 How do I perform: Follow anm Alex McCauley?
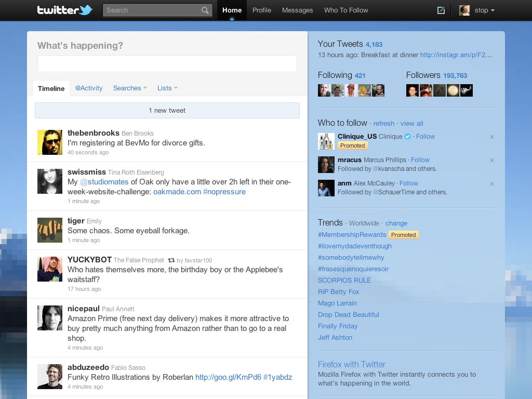click(x=409, y=183)
